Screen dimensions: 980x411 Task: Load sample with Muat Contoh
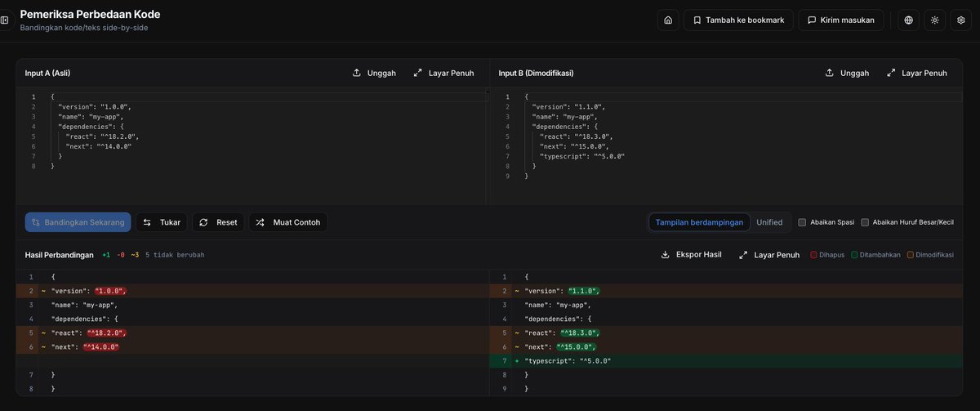point(288,222)
